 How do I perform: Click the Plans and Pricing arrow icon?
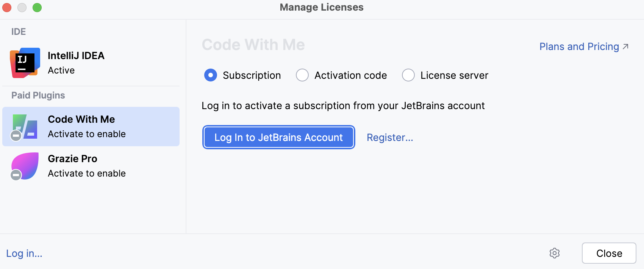(x=625, y=47)
